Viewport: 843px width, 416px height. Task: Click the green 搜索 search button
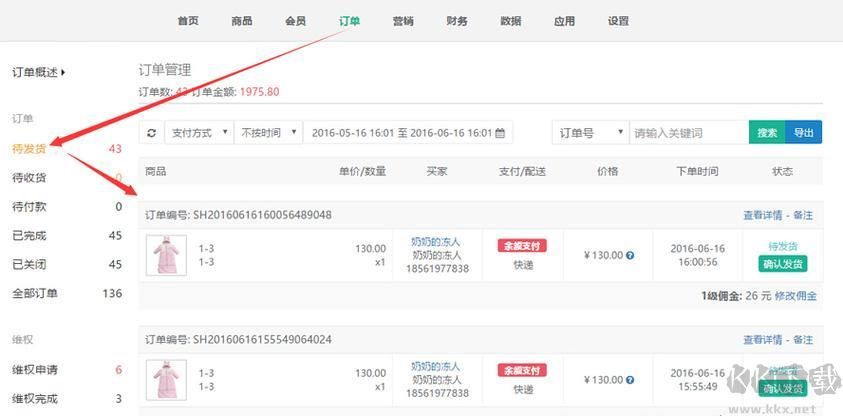767,133
